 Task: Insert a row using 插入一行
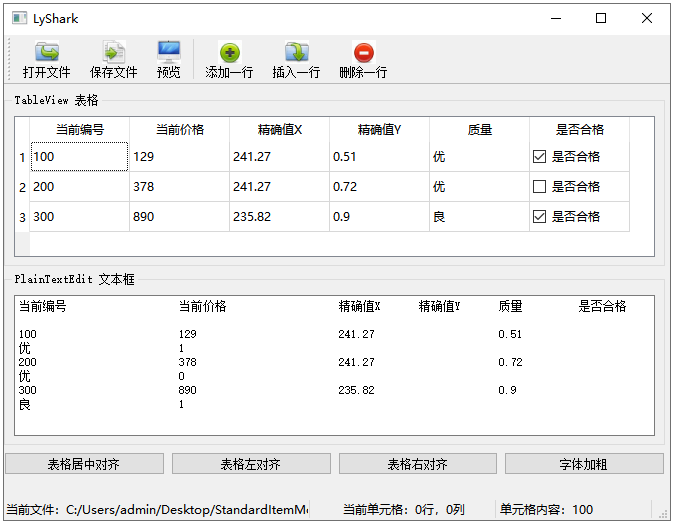(x=296, y=60)
